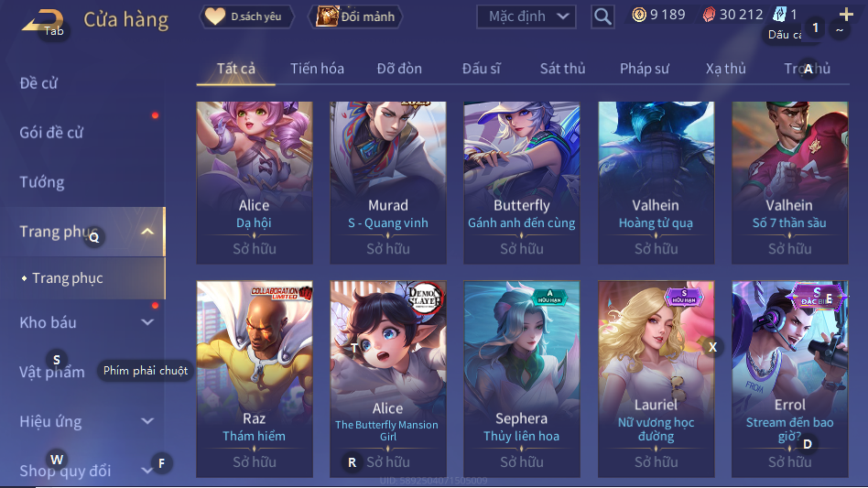Expand the Kho báu sidebar section

(147, 322)
